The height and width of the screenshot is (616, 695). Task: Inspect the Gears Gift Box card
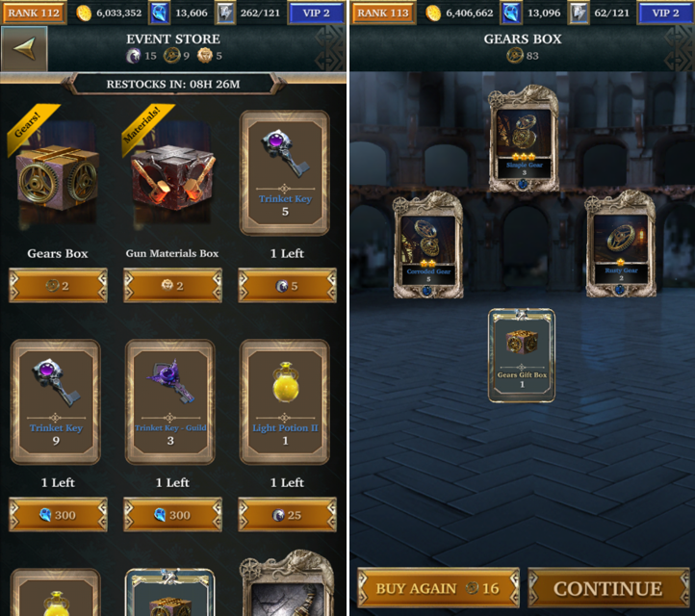[x=522, y=355]
